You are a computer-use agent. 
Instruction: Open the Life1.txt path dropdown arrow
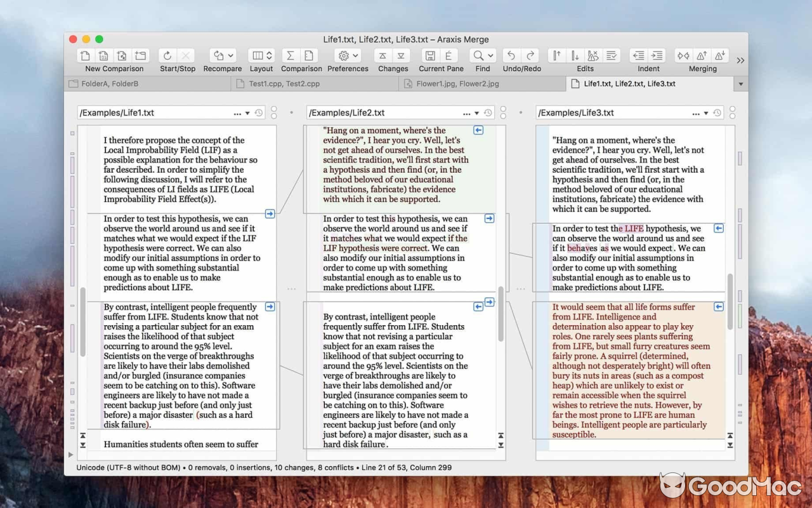click(247, 113)
